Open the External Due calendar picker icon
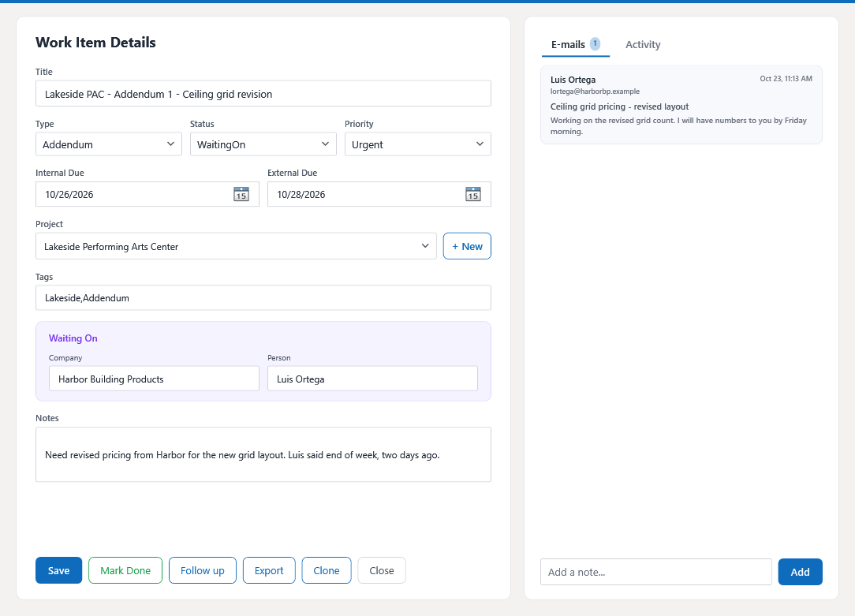The image size is (855, 616). pos(472,194)
